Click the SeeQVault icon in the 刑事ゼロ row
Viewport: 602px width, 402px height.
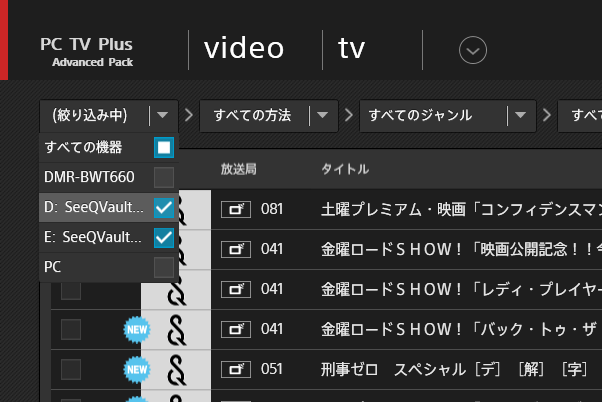click(x=177, y=369)
